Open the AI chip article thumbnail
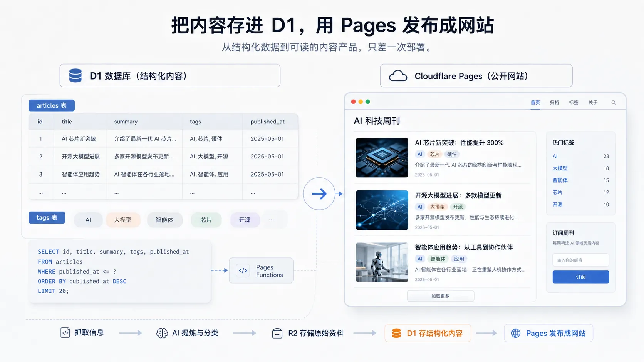The height and width of the screenshot is (362, 644). 382,158
